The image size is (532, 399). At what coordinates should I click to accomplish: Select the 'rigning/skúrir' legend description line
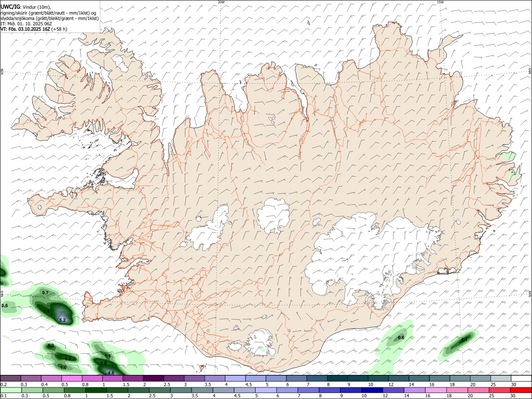(x=48, y=12)
